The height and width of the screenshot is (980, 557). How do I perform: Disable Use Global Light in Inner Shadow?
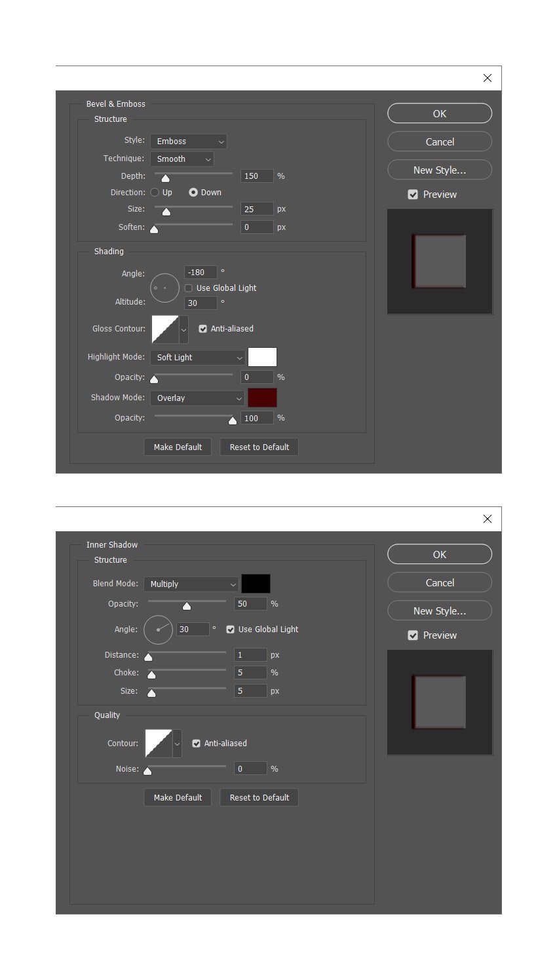pos(230,629)
